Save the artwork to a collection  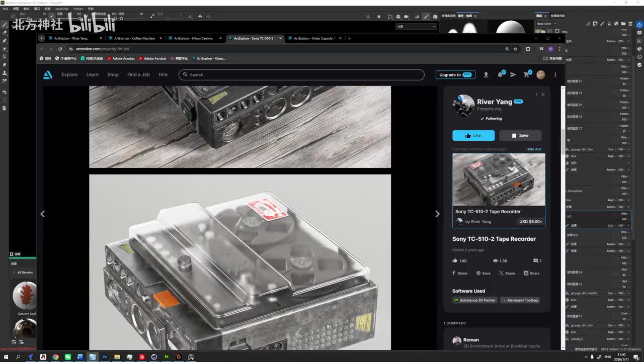point(520,135)
